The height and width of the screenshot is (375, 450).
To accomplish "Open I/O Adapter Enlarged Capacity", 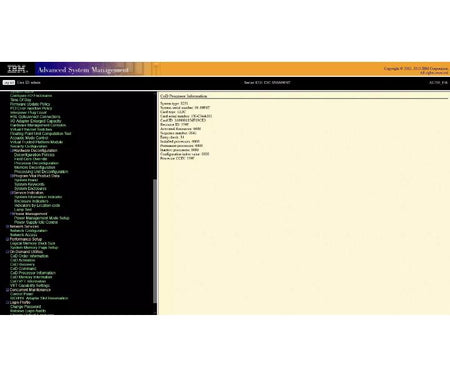I will point(36,121).
